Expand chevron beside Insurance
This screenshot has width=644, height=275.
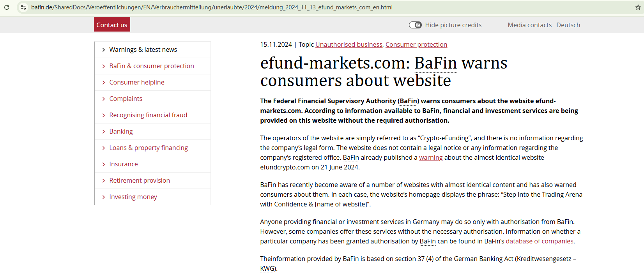click(103, 164)
